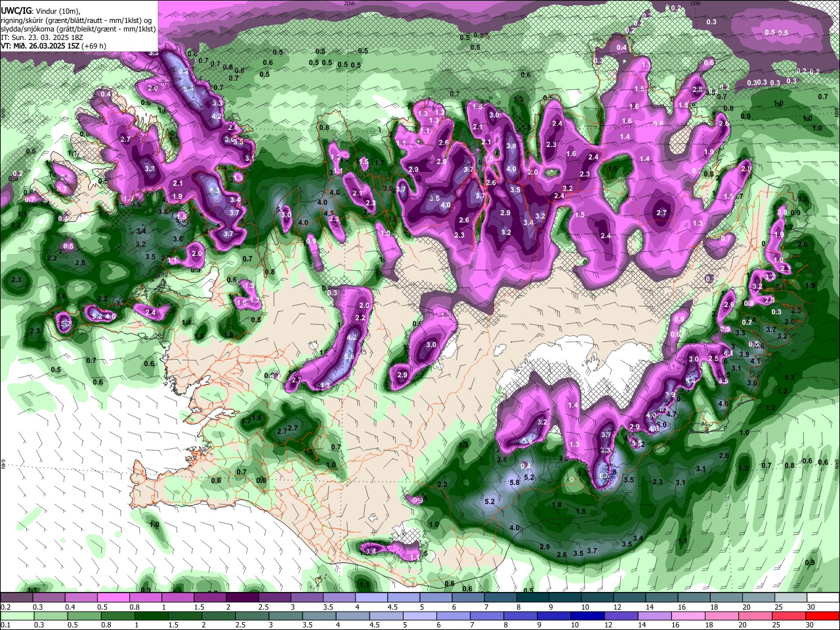
Task: Pick the darkest blue 10 swatch in rain scale
Action: (586, 616)
